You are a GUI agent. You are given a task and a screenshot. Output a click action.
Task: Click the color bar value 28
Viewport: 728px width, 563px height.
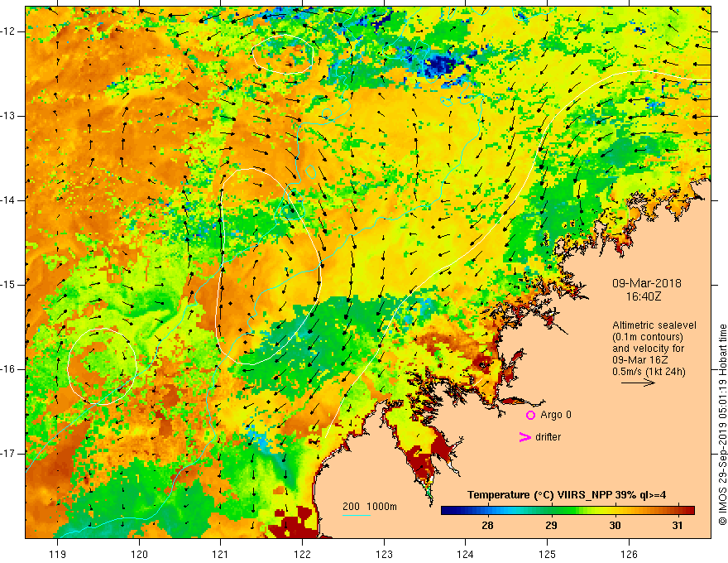pyautogui.click(x=487, y=526)
